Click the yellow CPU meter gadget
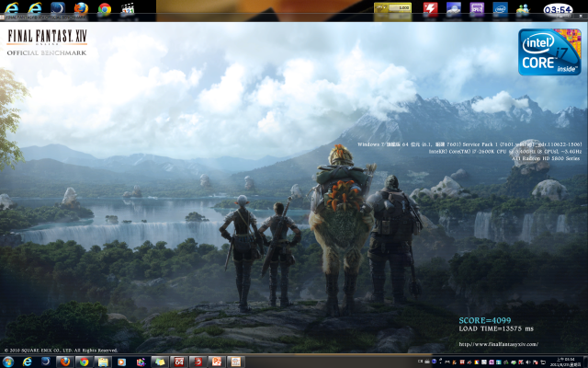This screenshot has height=368, width=588. coord(392,8)
